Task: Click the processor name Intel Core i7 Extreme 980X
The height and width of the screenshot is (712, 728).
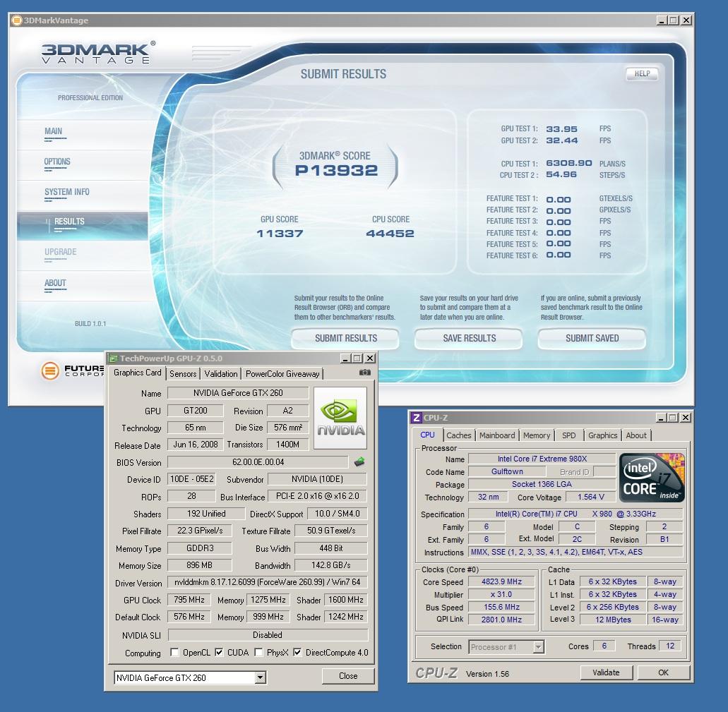Action: click(542, 459)
